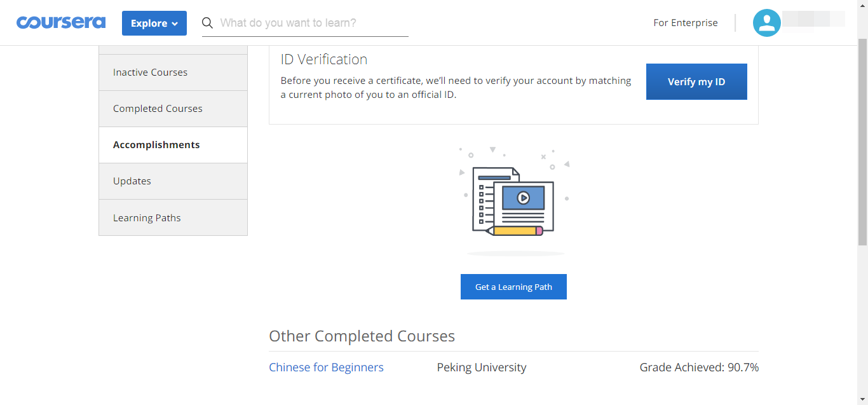Image resolution: width=868 pixels, height=405 pixels.
Task: Open the Explore dropdown menu
Action: [x=154, y=23]
